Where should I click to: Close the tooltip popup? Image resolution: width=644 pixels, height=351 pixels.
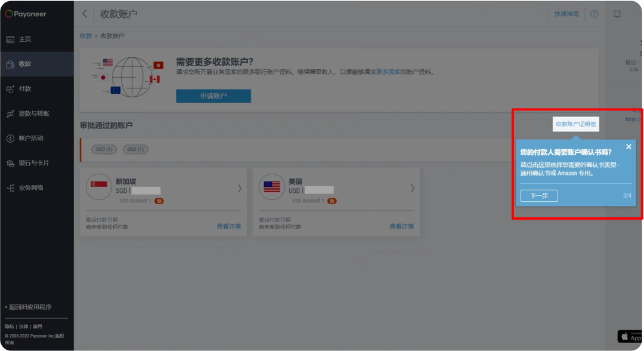pyautogui.click(x=628, y=147)
